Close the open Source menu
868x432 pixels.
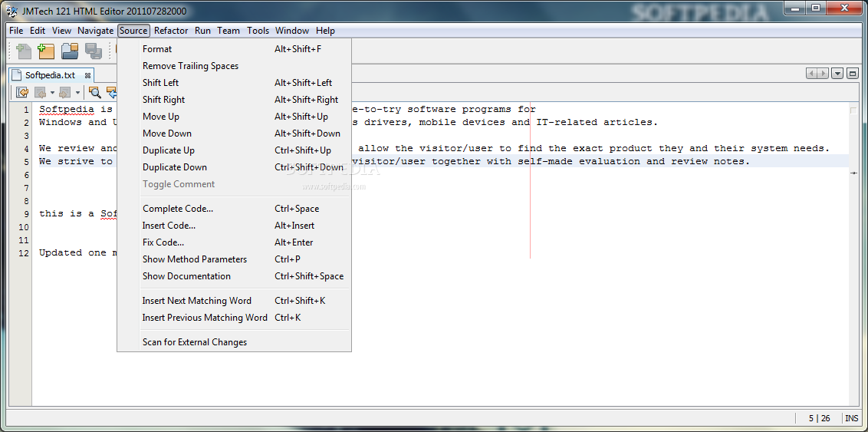(133, 31)
